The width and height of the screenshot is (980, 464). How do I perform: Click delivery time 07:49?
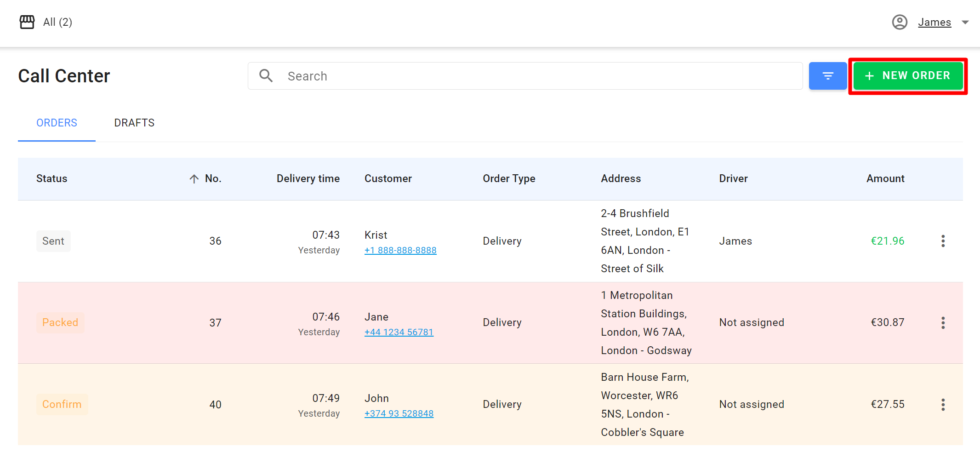tap(326, 398)
